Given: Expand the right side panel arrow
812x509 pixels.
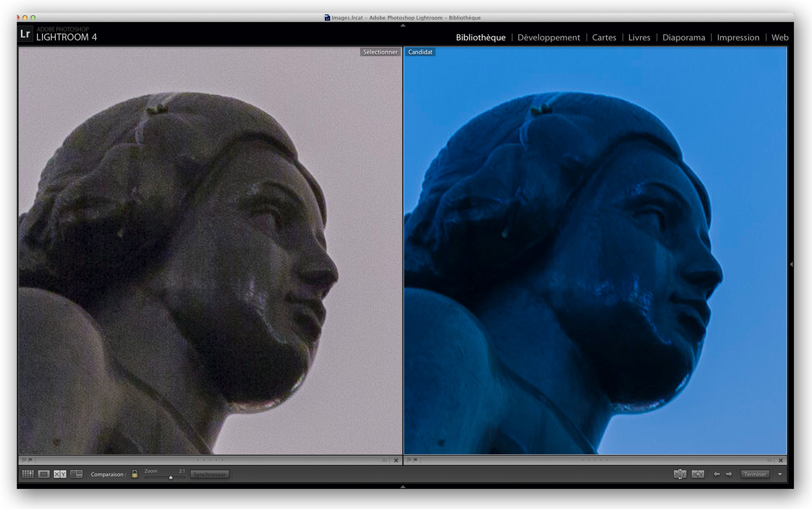Looking at the screenshot, I should click(791, 264).
